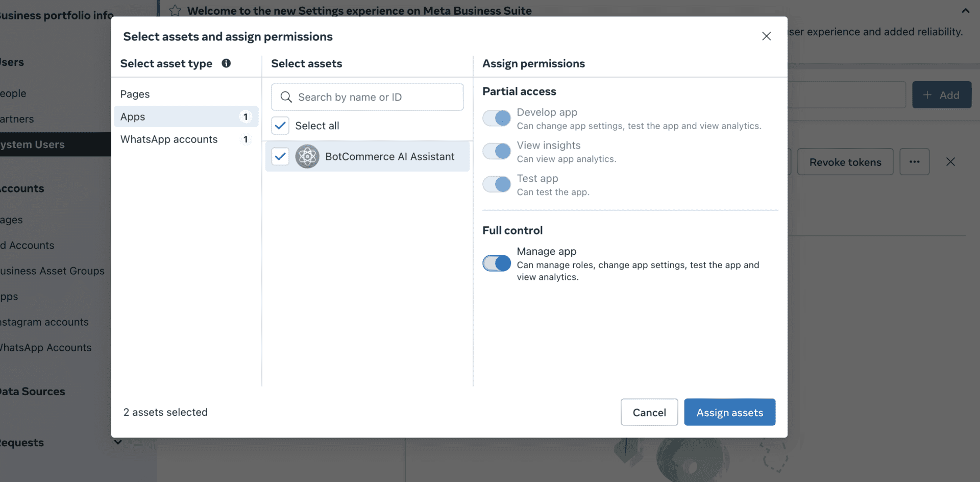Screen dimensions: 980x482
Task: Select the BotCommerce AI Assistant row label
Action: pos(390,157)
